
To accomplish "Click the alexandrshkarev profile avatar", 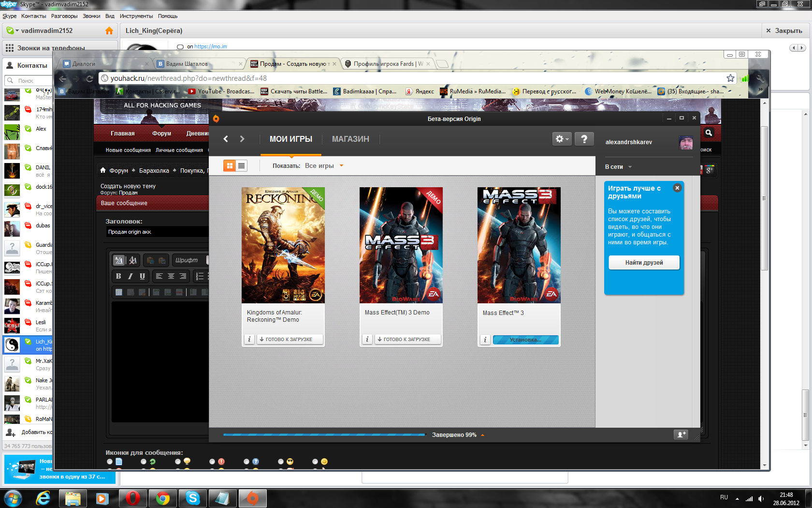I will (685, 142).
